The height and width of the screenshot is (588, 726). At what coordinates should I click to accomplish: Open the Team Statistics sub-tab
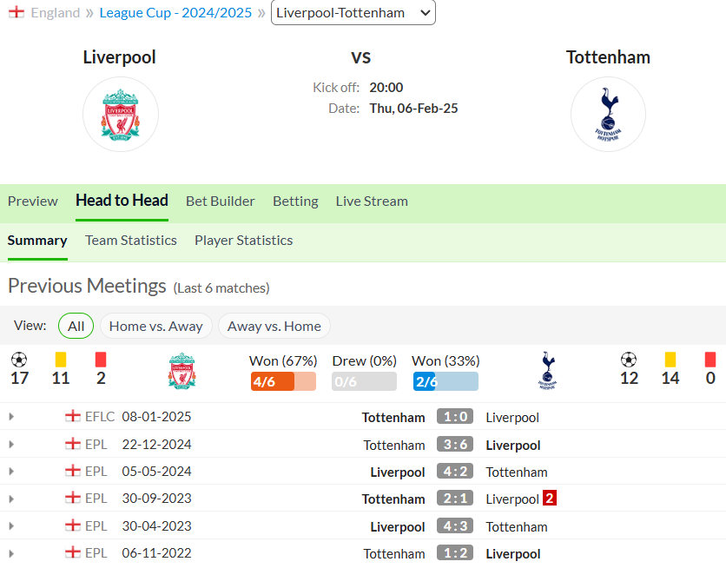pyautogui.click(x=131, y=241)
